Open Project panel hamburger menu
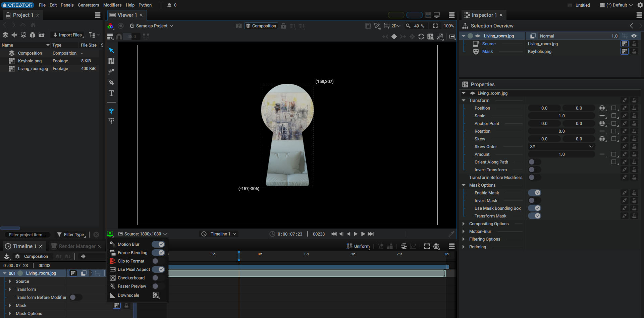Image resolution: width=644 pixels, height=318 pixels. click(x=98, y=15)
